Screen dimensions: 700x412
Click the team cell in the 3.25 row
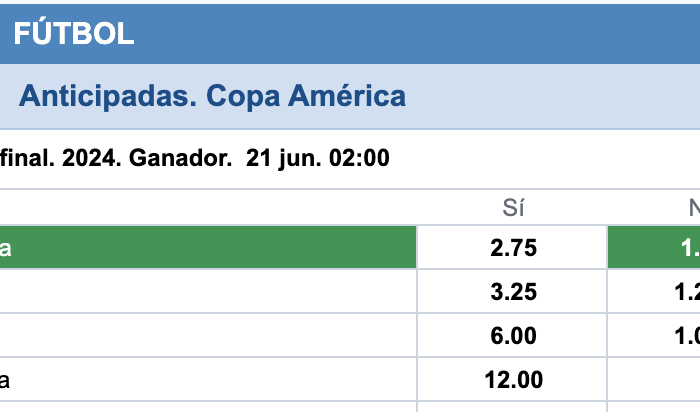click(x=208, y=291)
